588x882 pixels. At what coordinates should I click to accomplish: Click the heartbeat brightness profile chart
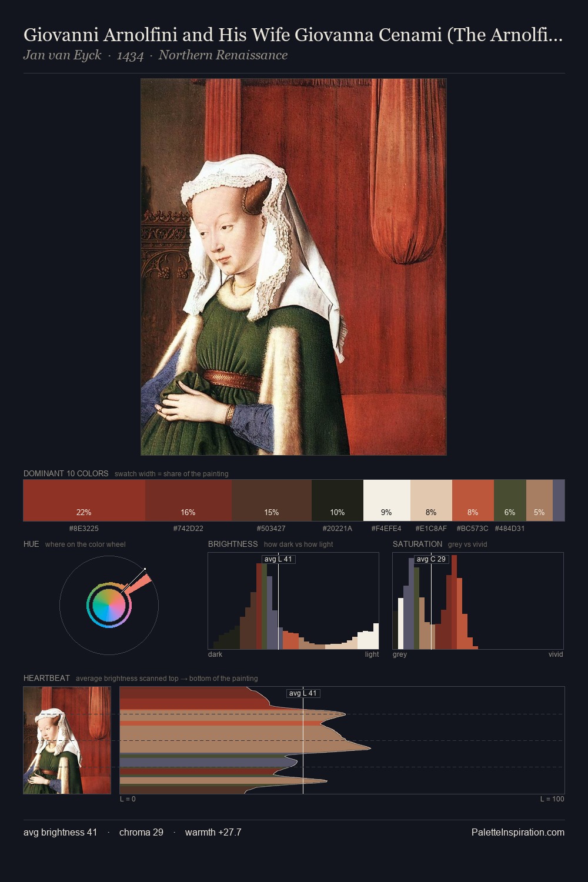[x=342, y=740]
